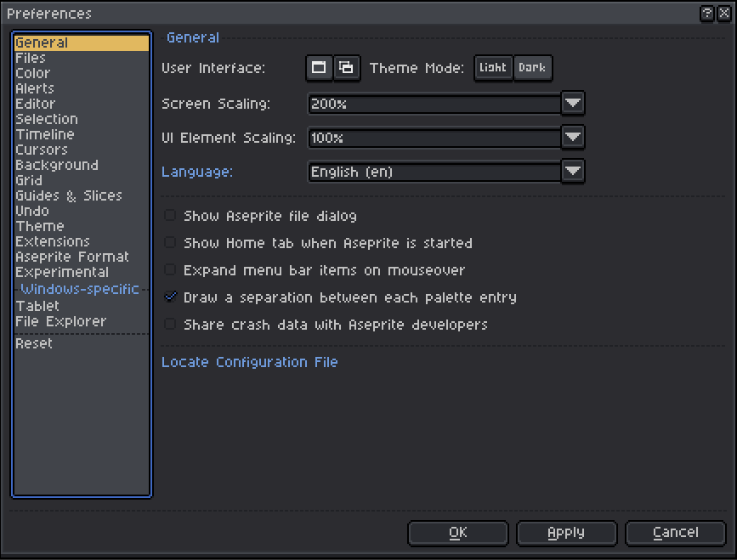Select single-window user interface icon

(x=319, y=68)
